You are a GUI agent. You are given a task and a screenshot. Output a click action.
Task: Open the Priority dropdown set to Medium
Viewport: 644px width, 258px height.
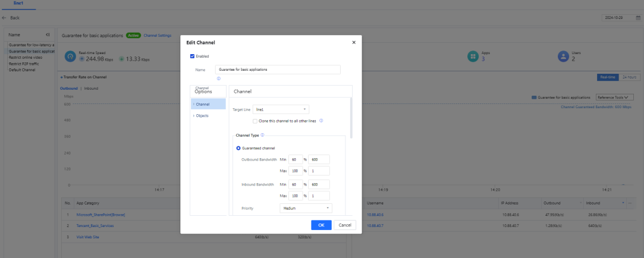coord(306,208)
